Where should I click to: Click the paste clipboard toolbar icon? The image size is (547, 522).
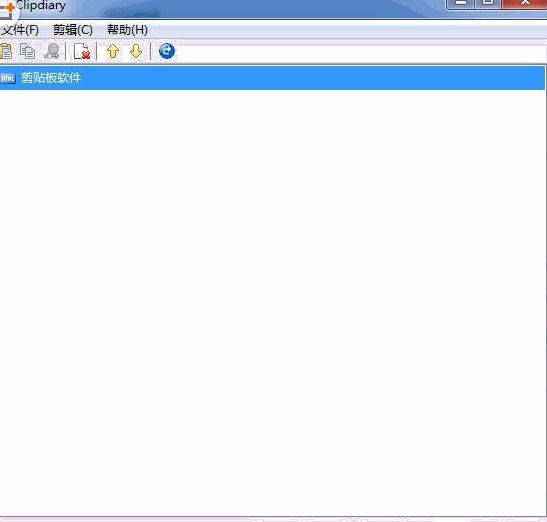tap(6, 51)
